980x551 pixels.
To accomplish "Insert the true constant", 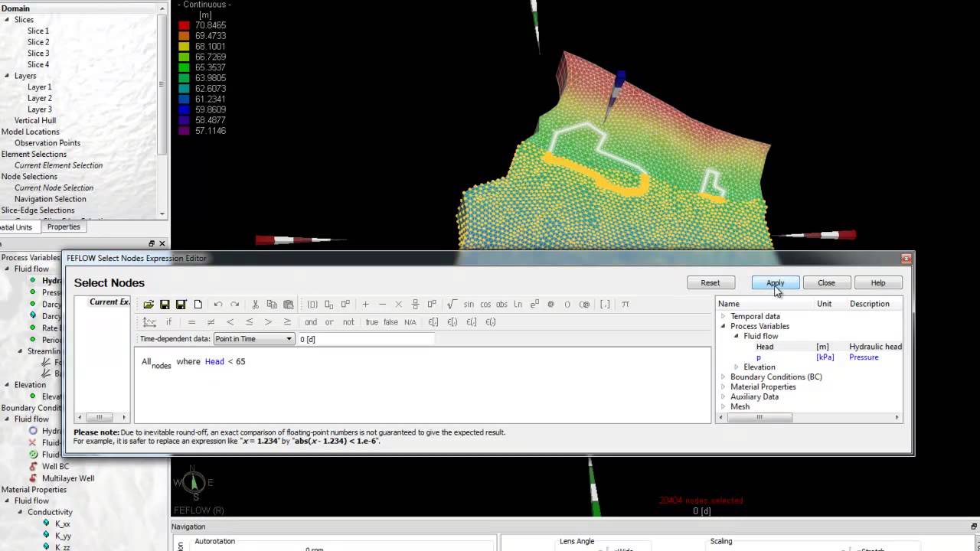I will pyautogui.click(x=372, y=322).
